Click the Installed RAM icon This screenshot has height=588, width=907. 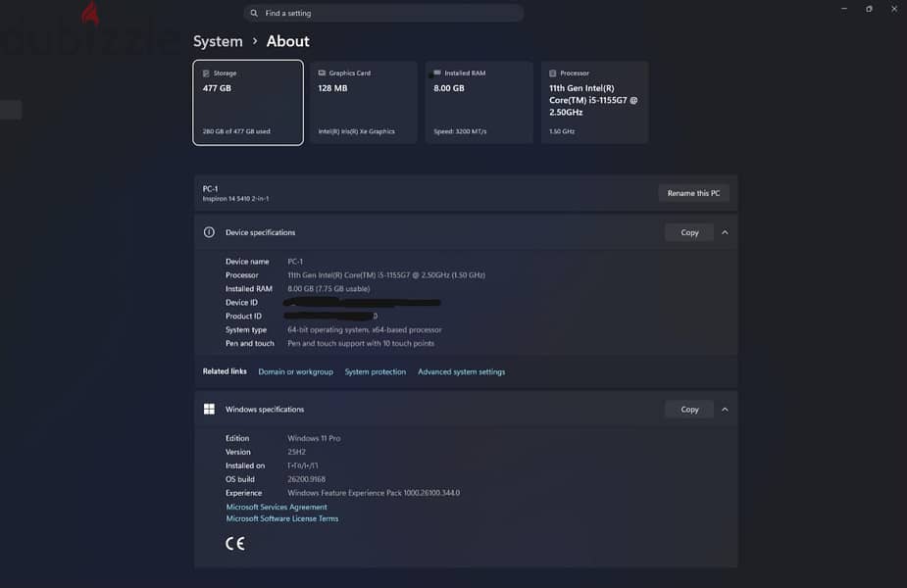pos(437,73)
